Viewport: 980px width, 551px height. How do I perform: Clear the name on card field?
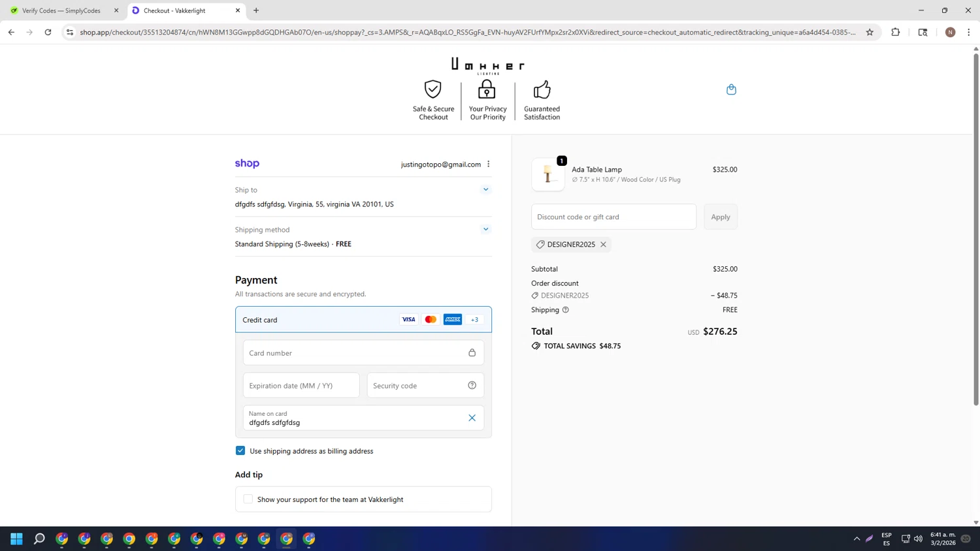(472, 418)
